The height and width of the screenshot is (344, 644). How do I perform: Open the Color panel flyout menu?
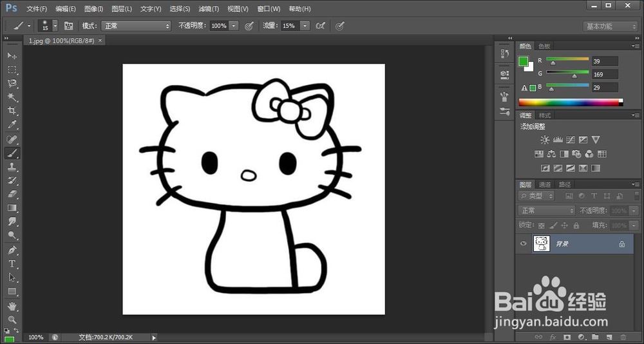pyautogui.click(x=636, y=46)
